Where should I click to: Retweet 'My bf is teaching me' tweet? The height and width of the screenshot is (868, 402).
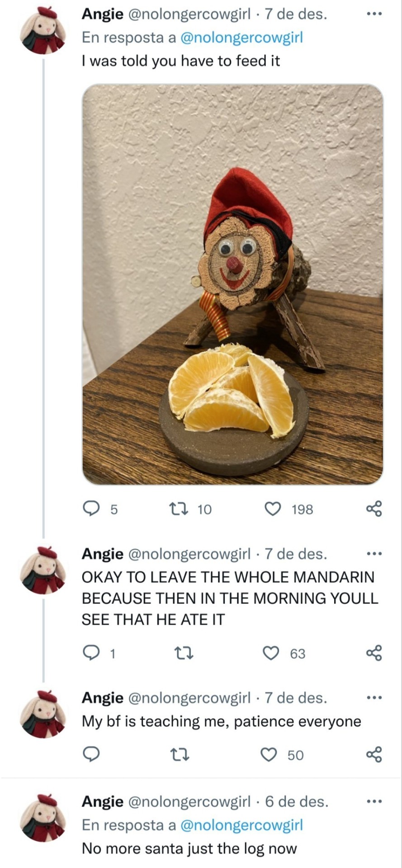pos(181,755)
